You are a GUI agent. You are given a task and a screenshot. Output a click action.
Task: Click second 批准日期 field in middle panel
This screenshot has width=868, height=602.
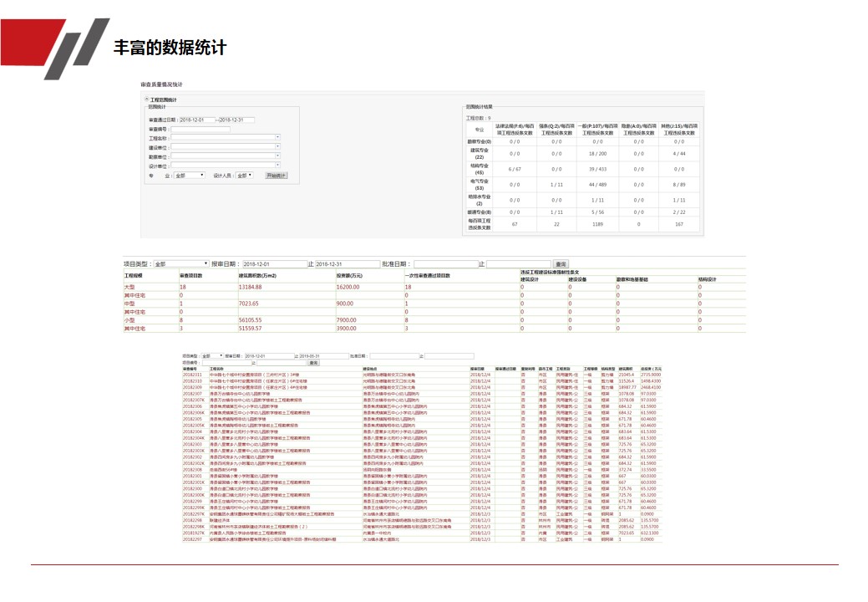(x=518, y=264)
